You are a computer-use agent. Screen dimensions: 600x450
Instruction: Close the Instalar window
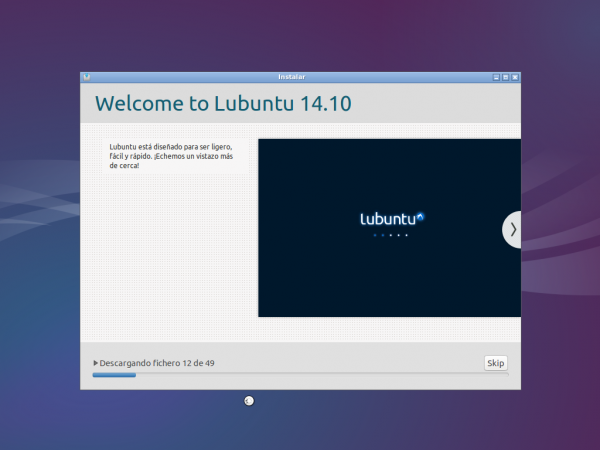pos(515,77)
